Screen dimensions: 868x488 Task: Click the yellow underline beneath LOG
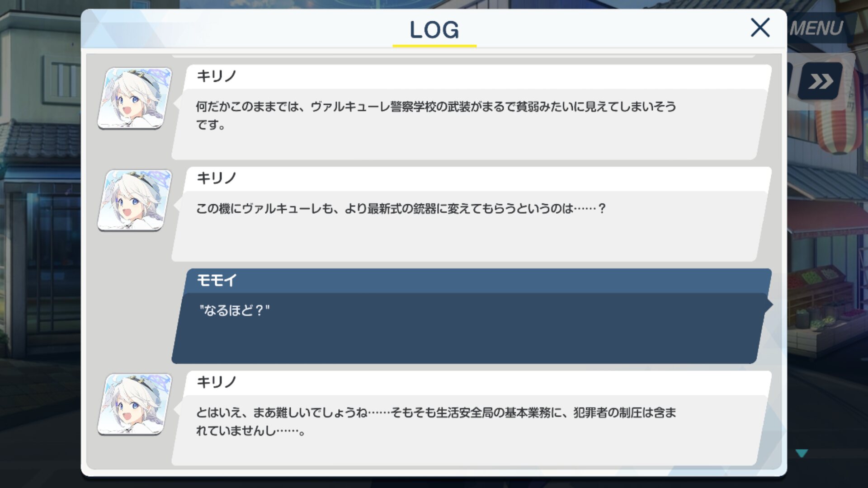(434, 46)
